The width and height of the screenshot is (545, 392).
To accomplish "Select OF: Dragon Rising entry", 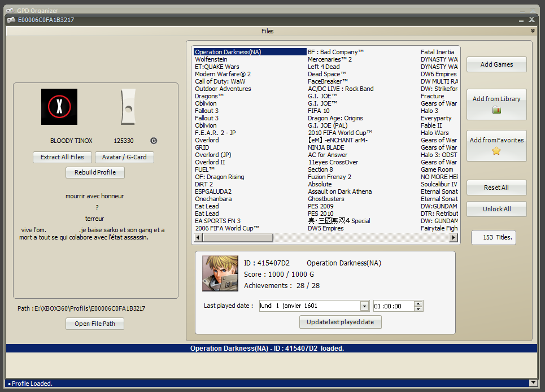I will [219, 177].
